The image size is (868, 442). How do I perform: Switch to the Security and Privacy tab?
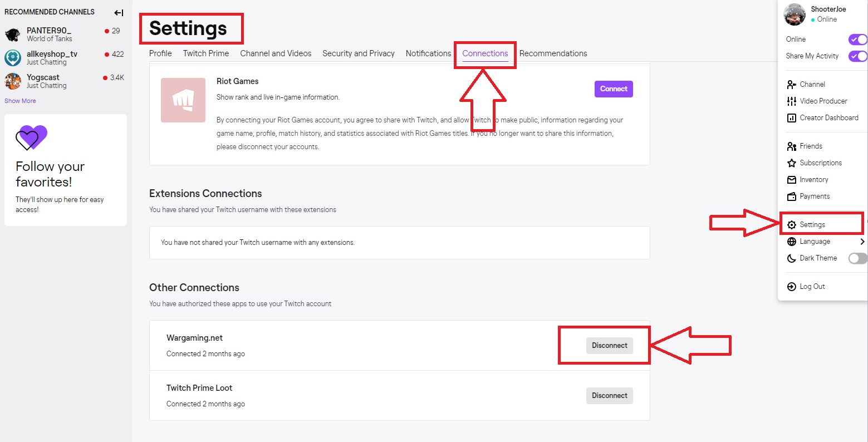point(359,53)
